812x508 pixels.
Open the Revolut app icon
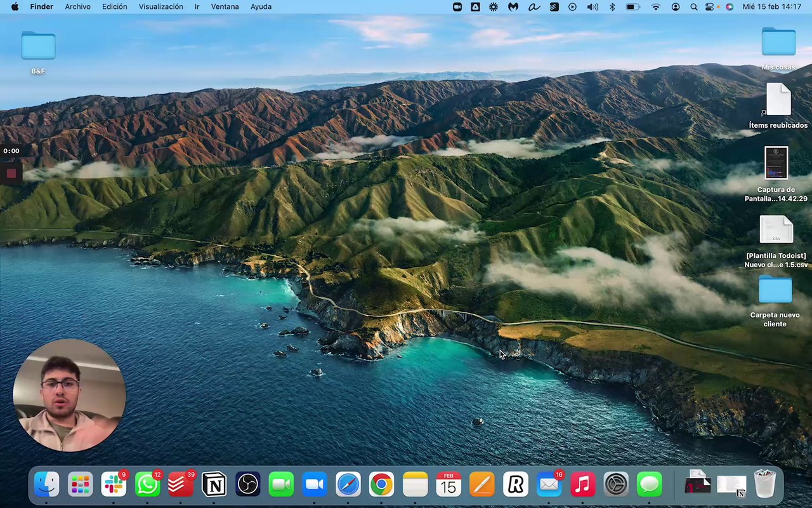pyautogui.click(x=516, y=485)
